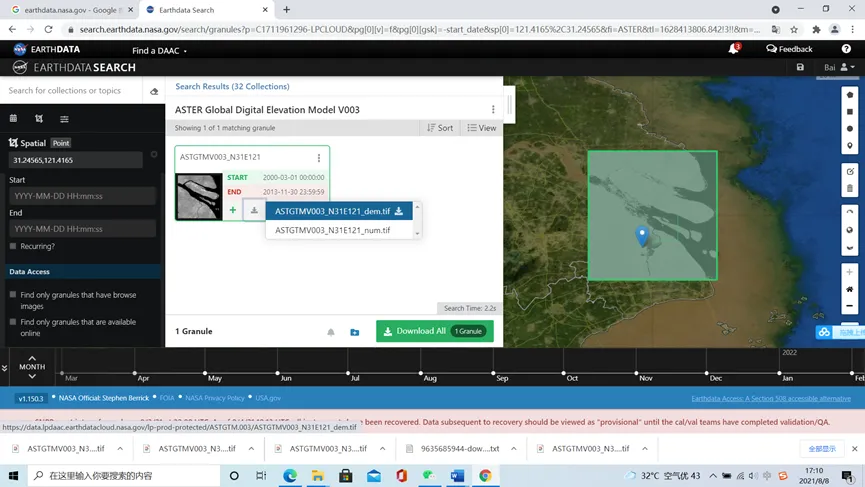Click granule single download icon
The image size is (865, 487).
click(x=254, y=210)
